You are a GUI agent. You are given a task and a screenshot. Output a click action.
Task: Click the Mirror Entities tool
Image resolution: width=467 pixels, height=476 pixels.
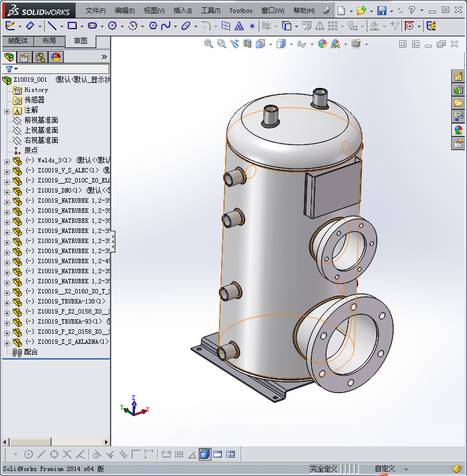pos(319,26)
